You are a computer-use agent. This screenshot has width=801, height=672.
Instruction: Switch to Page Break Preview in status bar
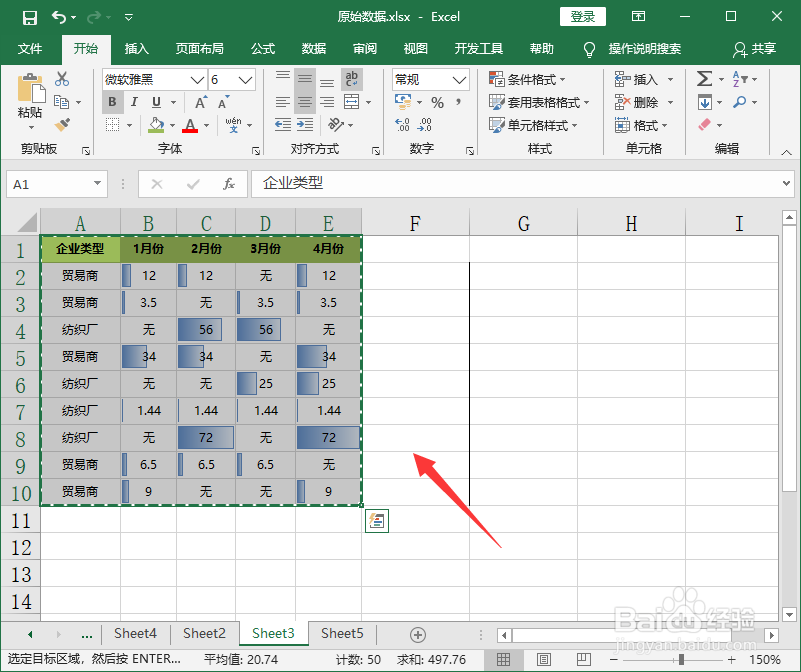click(583, 659)
